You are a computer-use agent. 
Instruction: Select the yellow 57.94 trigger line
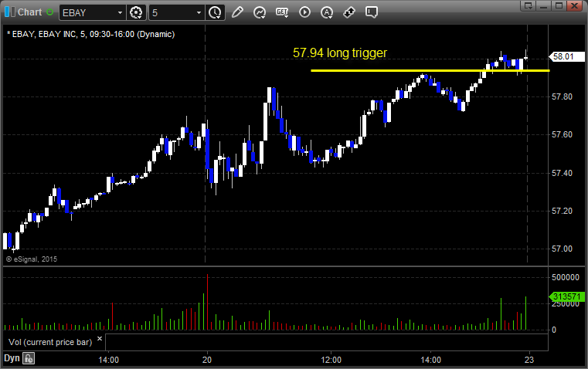(x=430, y=70)
